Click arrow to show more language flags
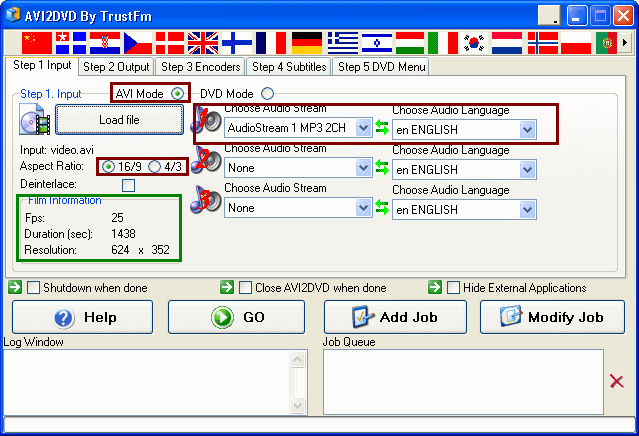 625,42
